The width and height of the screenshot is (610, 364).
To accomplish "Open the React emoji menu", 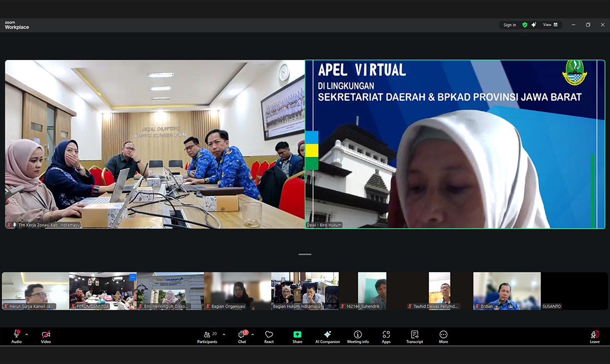I will tap(269, 337).
